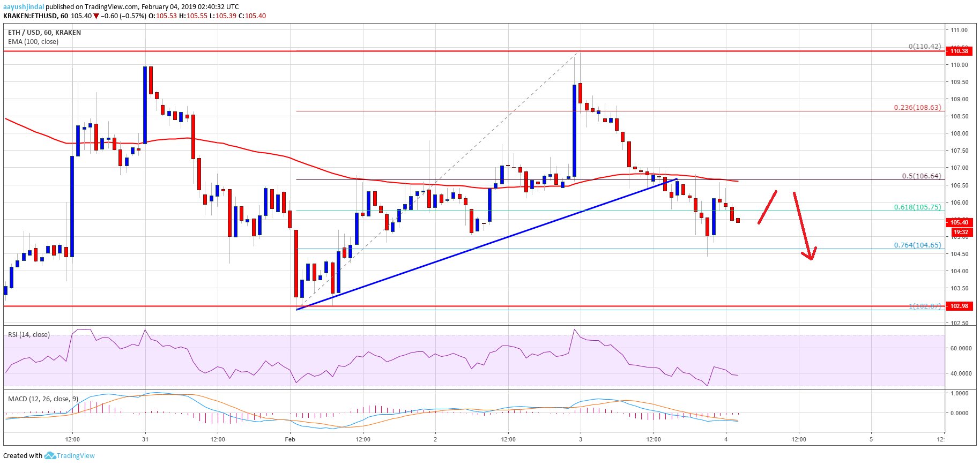Open the TradingView link in footer
Image resolution: width=980 pixels, height=465 pixels.
76,456
